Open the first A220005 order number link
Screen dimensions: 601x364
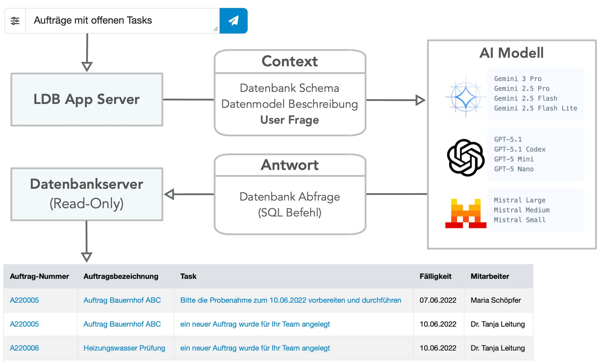pyautogui.click(x=24, y=300)
